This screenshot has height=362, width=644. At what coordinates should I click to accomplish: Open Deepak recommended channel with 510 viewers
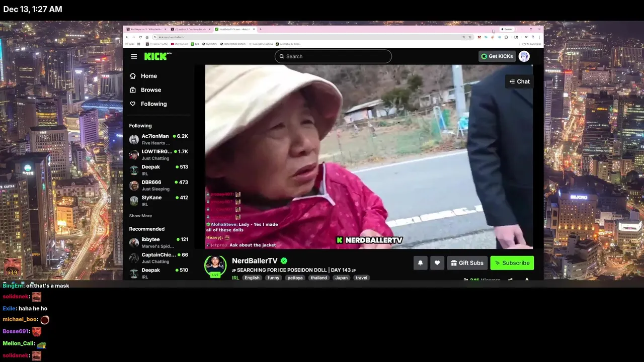click(158, 273)
